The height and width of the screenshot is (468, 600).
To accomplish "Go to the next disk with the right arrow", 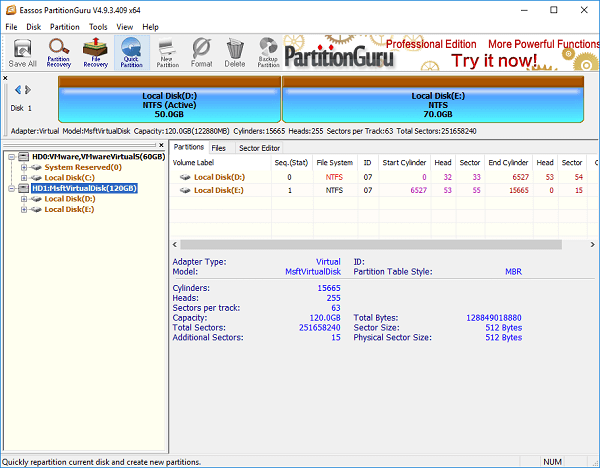I will pos(28,90).
